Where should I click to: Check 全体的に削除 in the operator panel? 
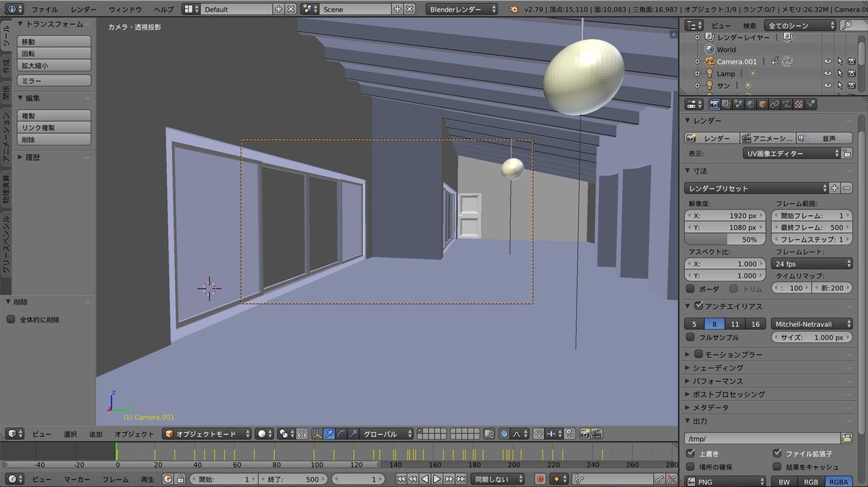pyautogui.click(x=11, y=319)
